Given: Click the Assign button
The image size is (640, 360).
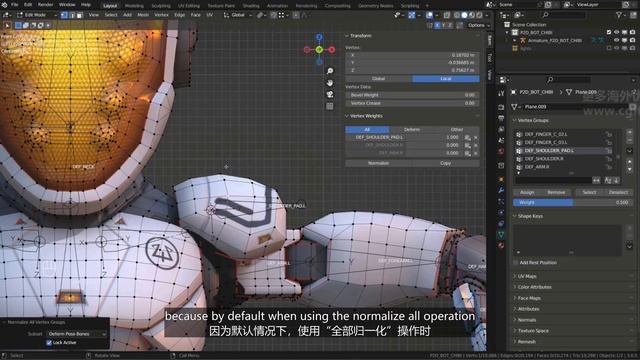Looking at the screenshot, I should (x=527, y=192).
